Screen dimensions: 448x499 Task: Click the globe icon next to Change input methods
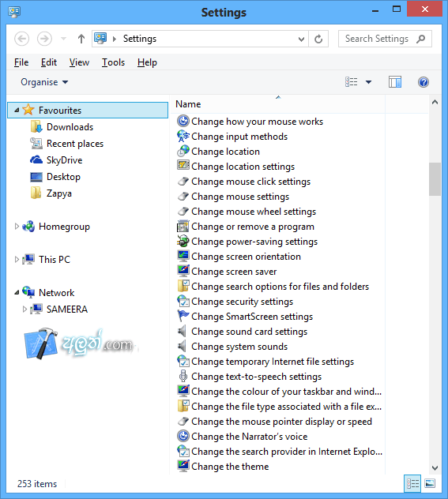pyautogui.click(x=183, y=137)
